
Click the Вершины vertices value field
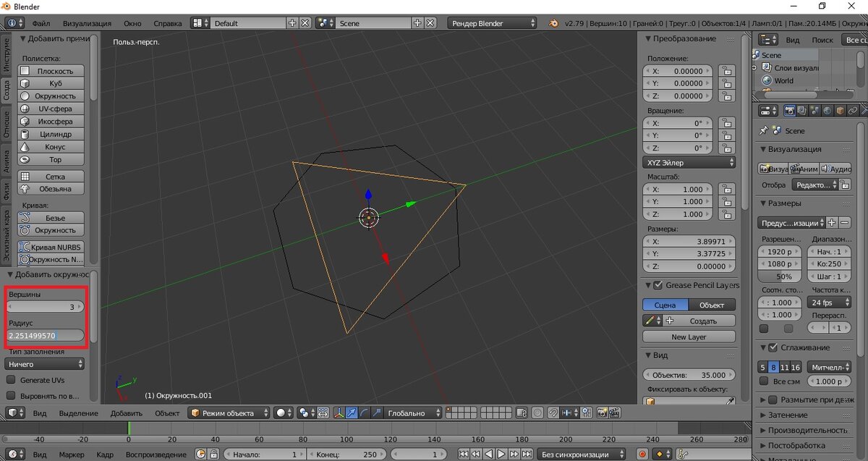coord(44,307)
